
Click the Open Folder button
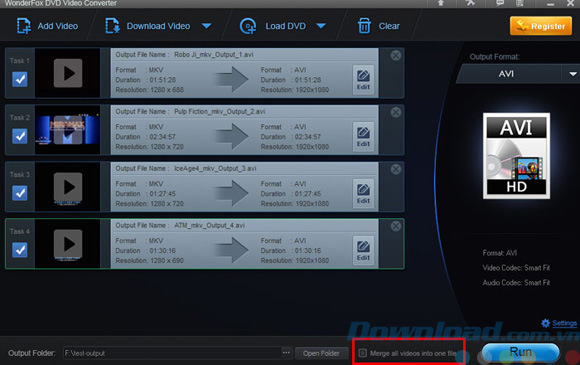321,353
